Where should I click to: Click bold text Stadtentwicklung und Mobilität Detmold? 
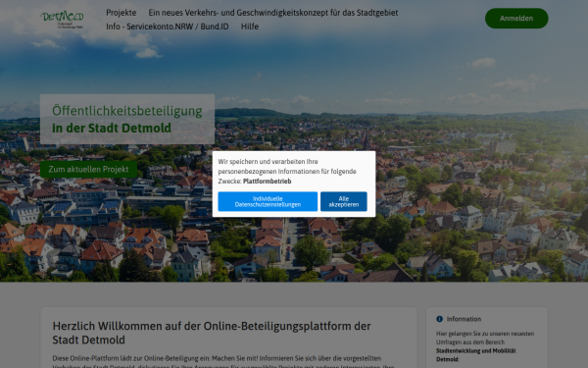point(476,355)
